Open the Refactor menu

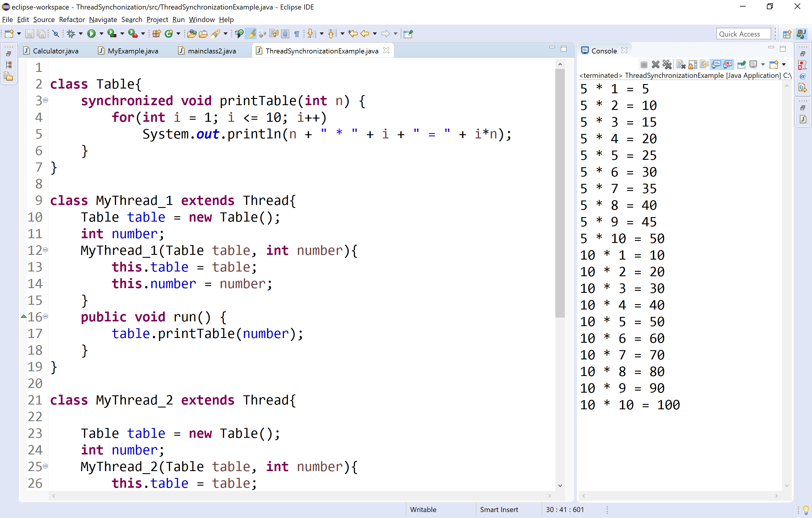[x=72, y=20]
